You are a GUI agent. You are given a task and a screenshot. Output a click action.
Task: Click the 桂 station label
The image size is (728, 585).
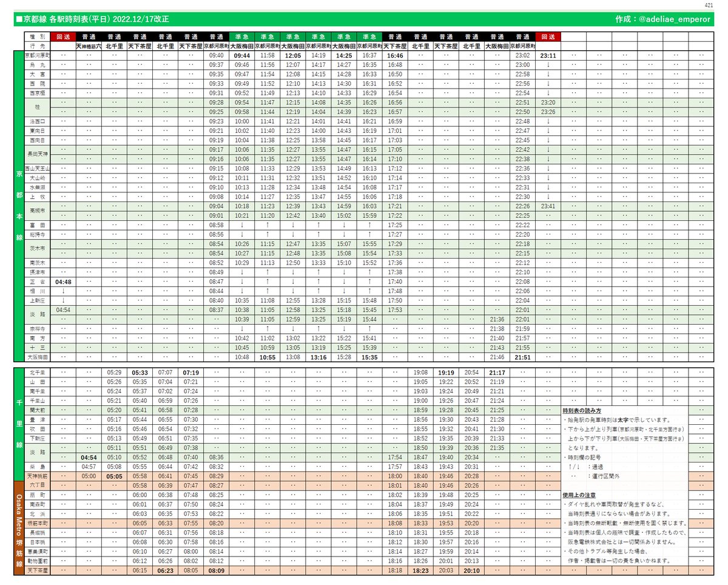pyautogui.click(x=37, y=107)
